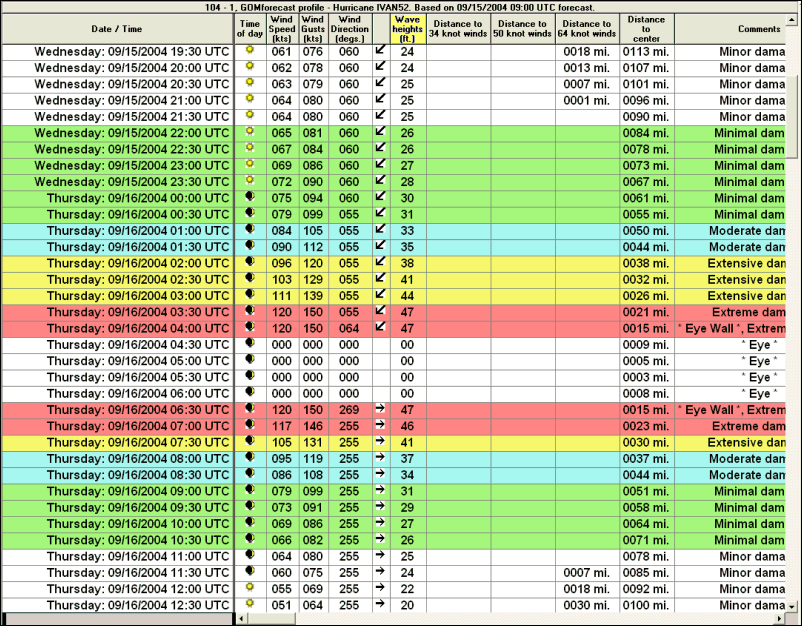Screen dimensions: 802x626
Task: Click the Wind Gusts column header
Action: pyautogui.click(x=313, y=29)
